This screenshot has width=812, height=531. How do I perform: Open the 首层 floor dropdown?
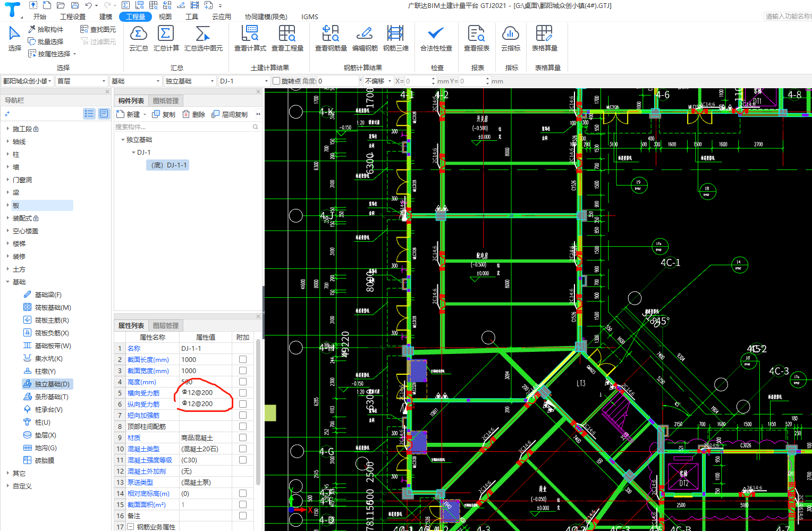coord(81,81)
